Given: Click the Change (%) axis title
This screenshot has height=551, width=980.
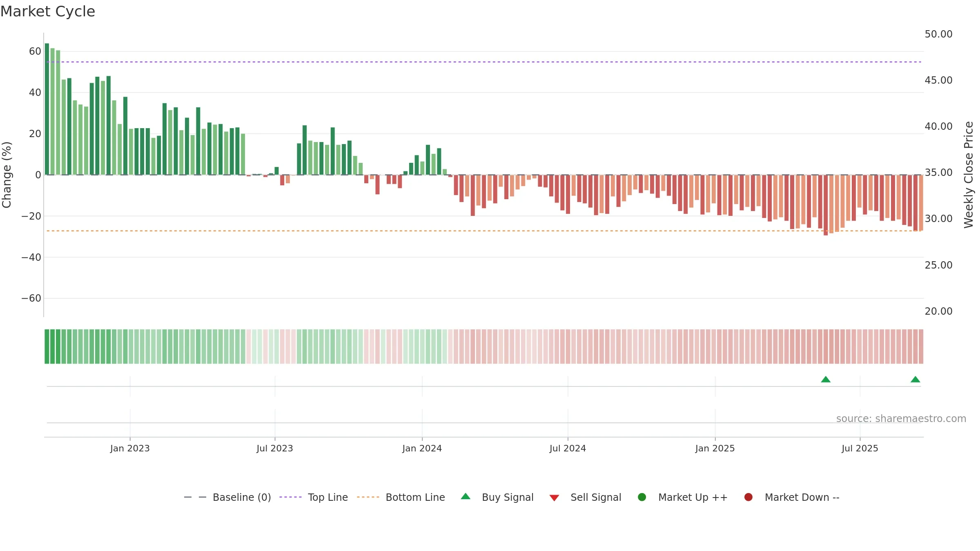Looking at the screenshot, I should [x=7, y=175].
